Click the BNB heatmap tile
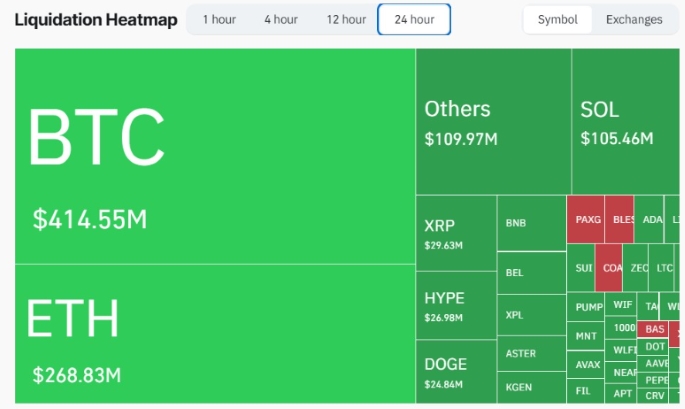Image resolution: width=685 pixels, height=409 pixels. click(x=531, y=223)
